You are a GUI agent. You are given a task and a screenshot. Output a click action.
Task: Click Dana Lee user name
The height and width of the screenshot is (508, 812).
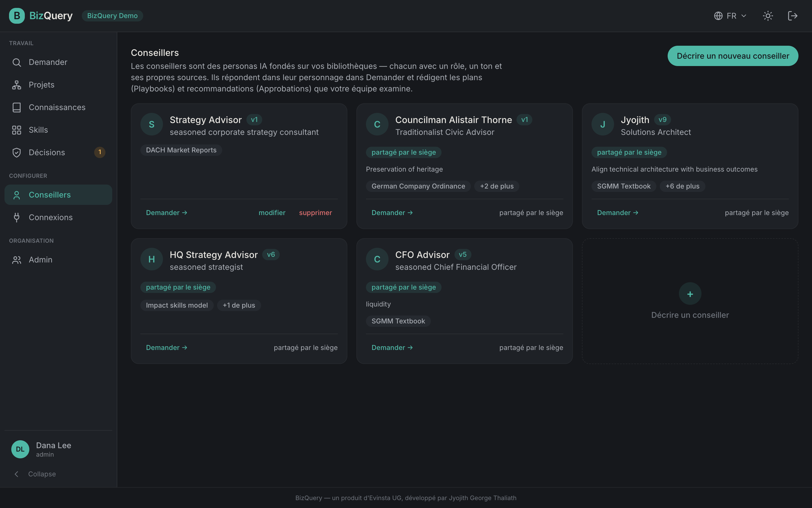[54, 446]
